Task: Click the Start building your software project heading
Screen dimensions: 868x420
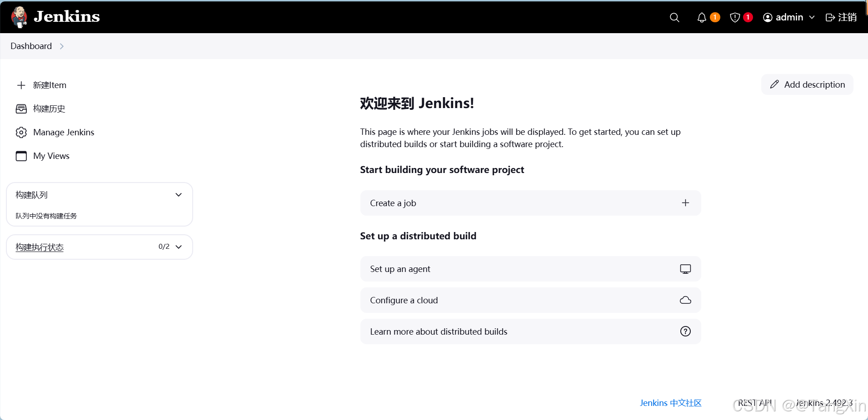Action: (442, 170)
